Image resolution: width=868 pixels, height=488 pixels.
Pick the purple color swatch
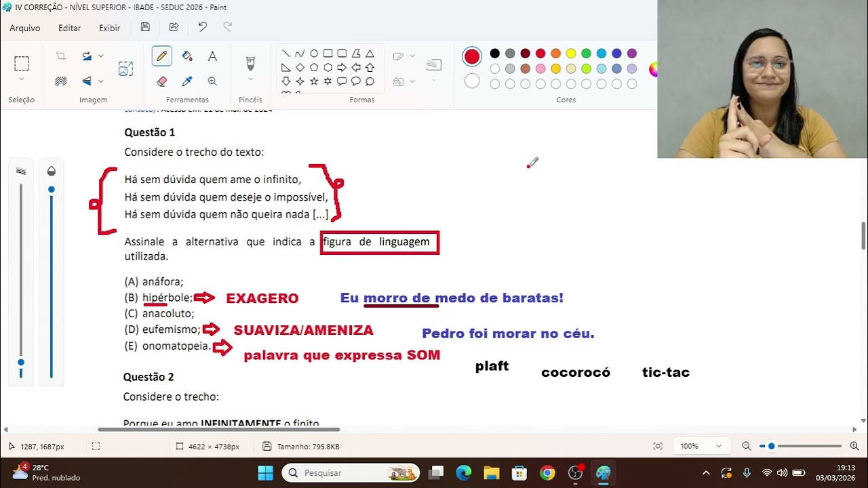(x=632, y=54)
